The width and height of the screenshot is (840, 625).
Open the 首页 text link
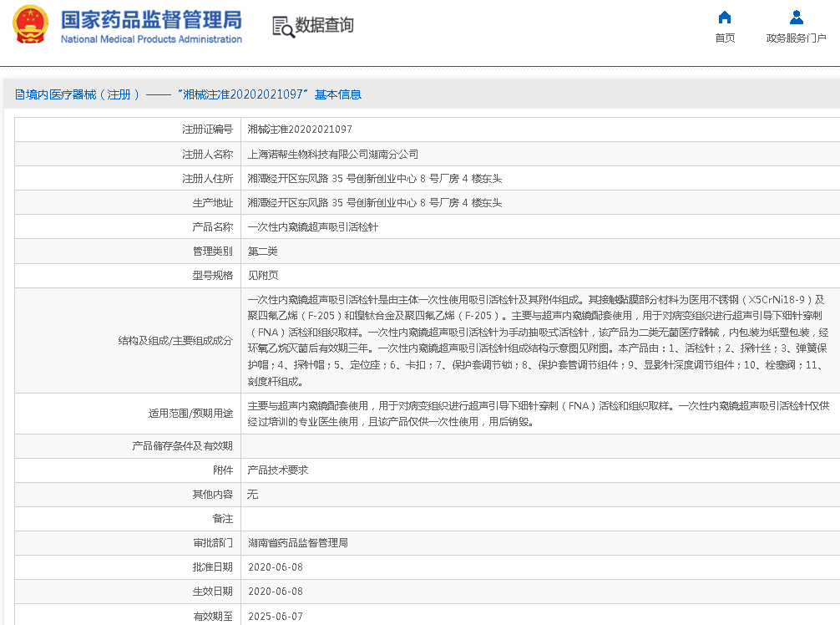point(725,38)
